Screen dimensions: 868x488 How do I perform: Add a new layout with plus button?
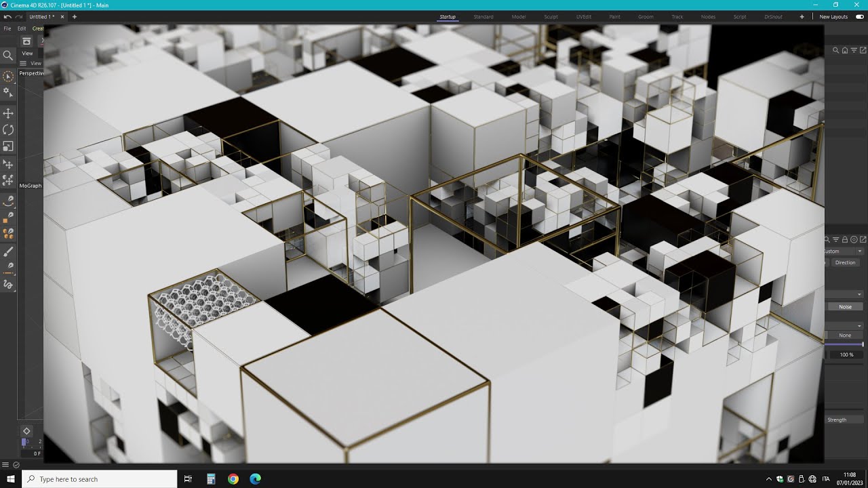pos(802,17)
